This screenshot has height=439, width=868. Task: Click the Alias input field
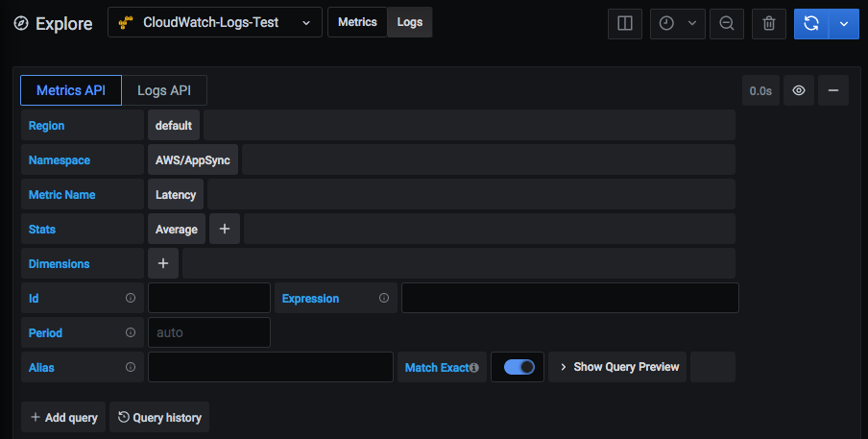coord(270,367)
